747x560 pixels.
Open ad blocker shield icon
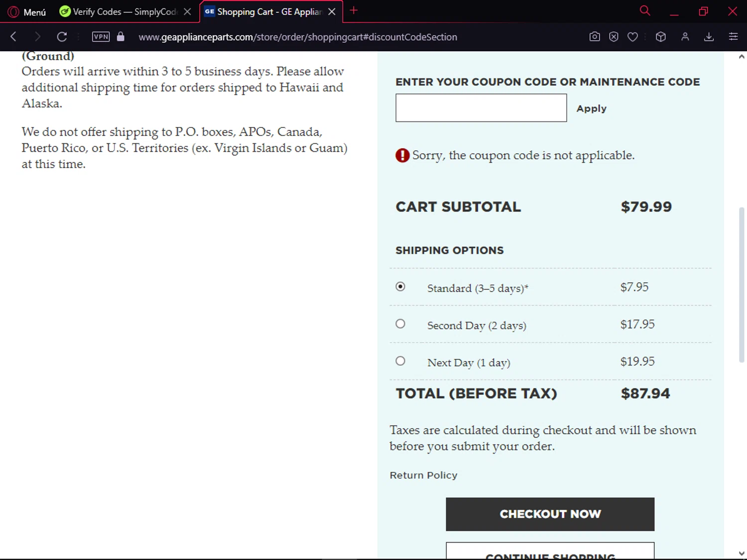614,36
